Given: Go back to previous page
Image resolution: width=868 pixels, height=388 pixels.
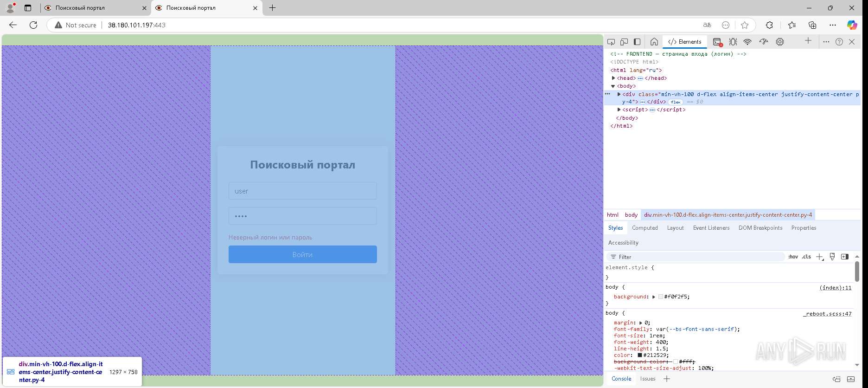Looking at the screenshot, I should pyautogui.click(x=13, y=25).
